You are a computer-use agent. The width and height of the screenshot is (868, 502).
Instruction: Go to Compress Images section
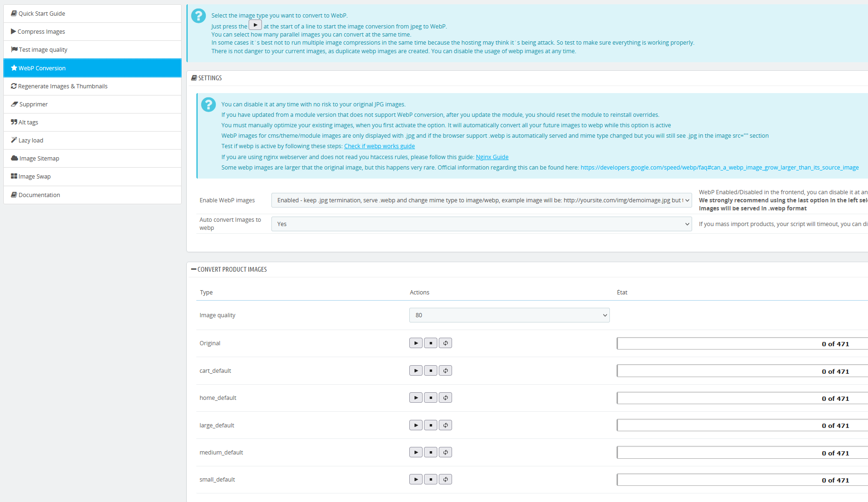pos(93,32)
